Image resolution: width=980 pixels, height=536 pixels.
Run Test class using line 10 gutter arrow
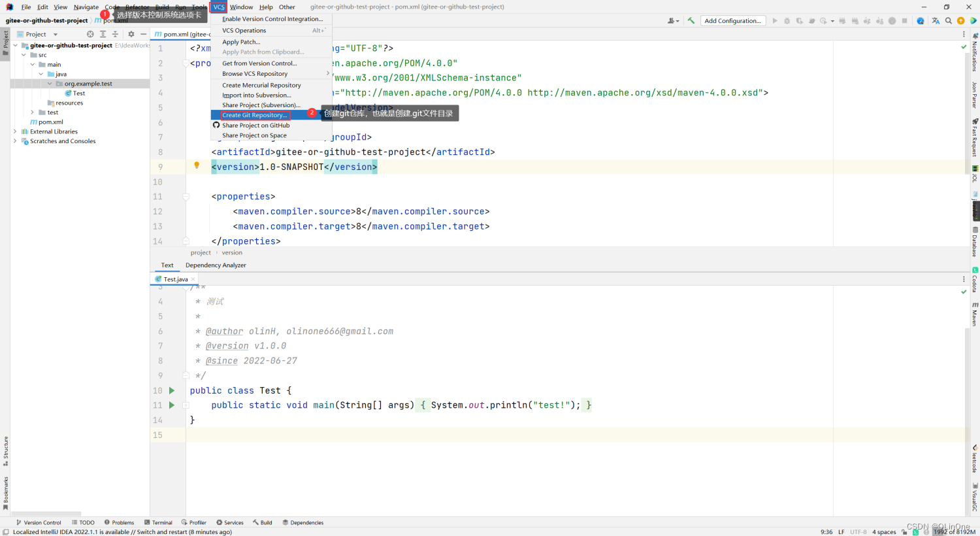click(172, 390)
